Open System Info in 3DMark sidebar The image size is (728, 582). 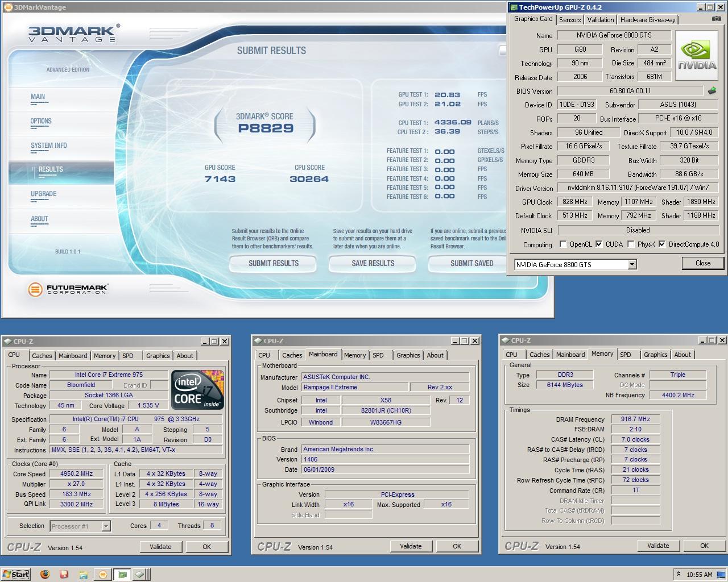coord(49,145)
